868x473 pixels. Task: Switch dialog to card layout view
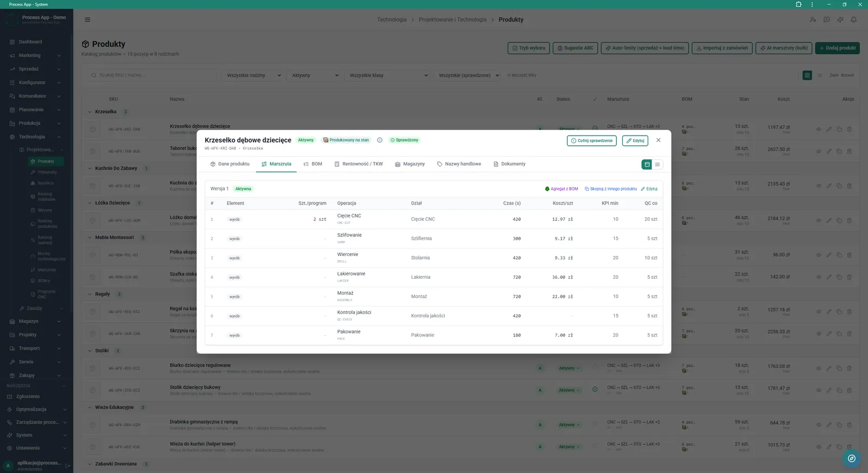pos(647,164)
